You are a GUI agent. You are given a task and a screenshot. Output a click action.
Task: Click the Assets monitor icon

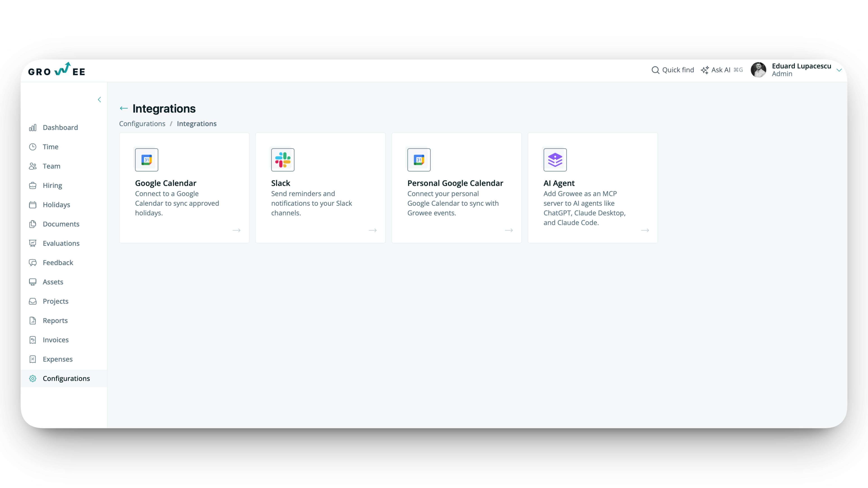click(33, 282)
